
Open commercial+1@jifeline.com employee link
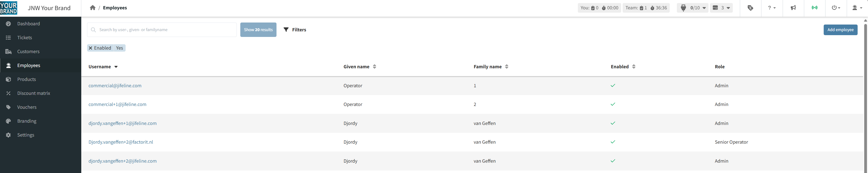tap(117, 104)
